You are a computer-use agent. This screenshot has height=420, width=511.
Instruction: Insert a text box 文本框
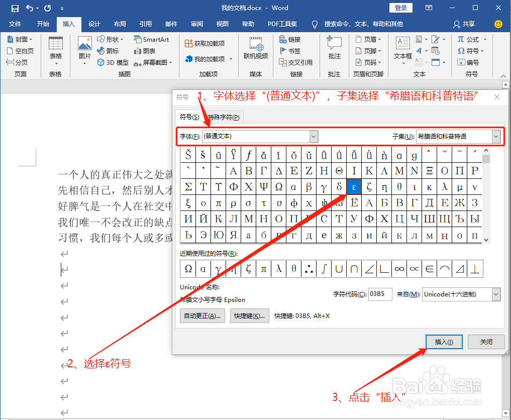(x=403, y=51)
